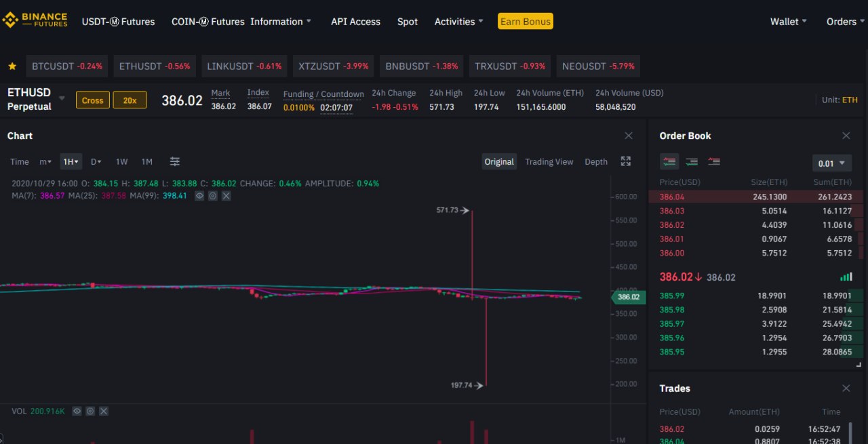The height and width of the screenshot is (444, 868).
Task: Open the ETHUSD Perpetual pair selector
Action: coord(36,99)
